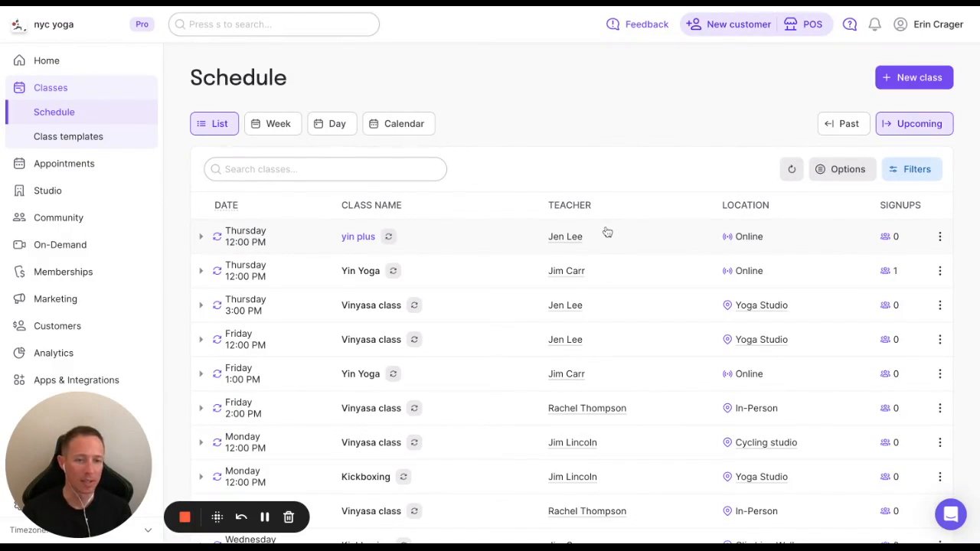Open the notifications bell
The image size is (980, 551).
tap(874, 24)
